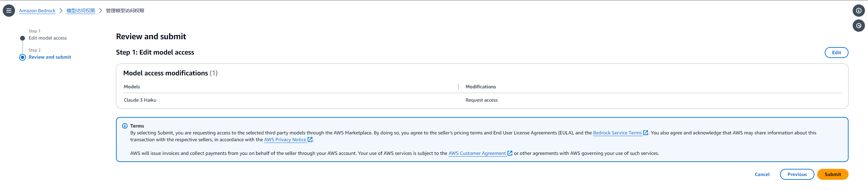Click the info icon beside Terms heading
The width and height of the screenshot is (868, 190).
[125, 126]
